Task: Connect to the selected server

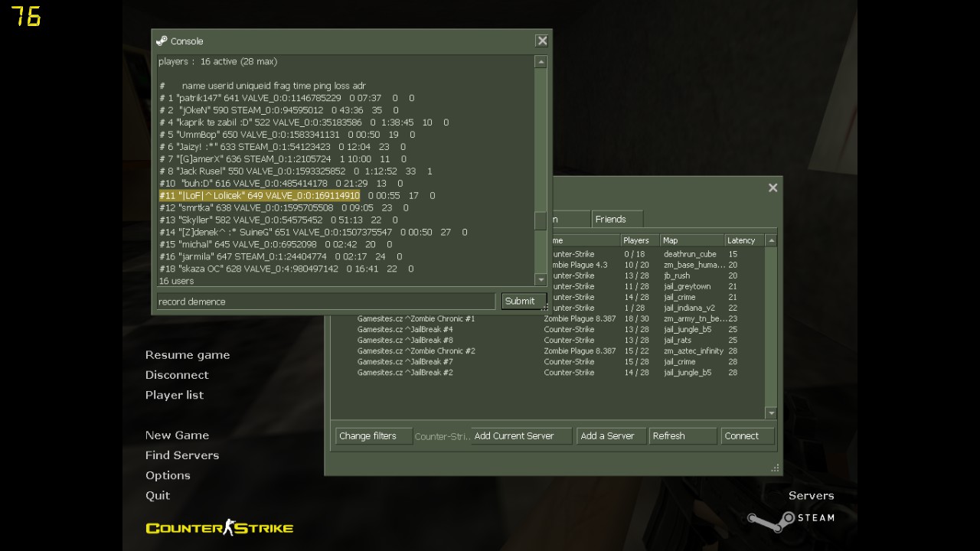Action: coord(747,436)
